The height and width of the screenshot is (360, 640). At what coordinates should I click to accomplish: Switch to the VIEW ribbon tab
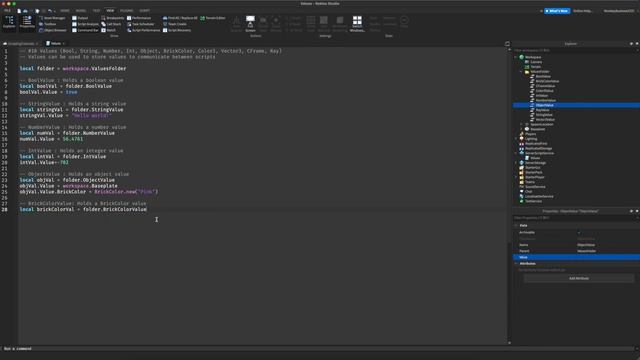click(x=110, y=11)
